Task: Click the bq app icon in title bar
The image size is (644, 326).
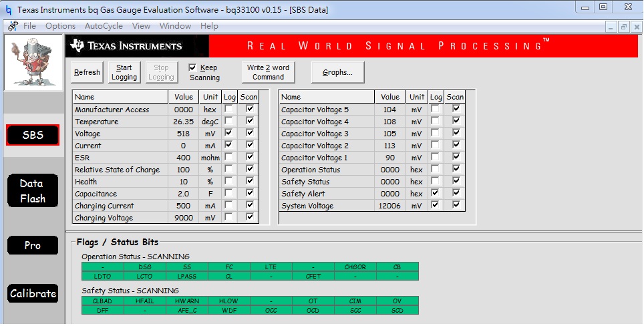Action: [8, 9]
